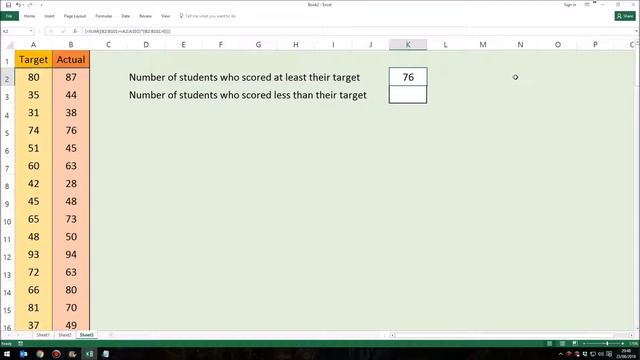Click the active Sheet3 tab
The width and height of the screenshot is (640, 360).
click(87, 335)
